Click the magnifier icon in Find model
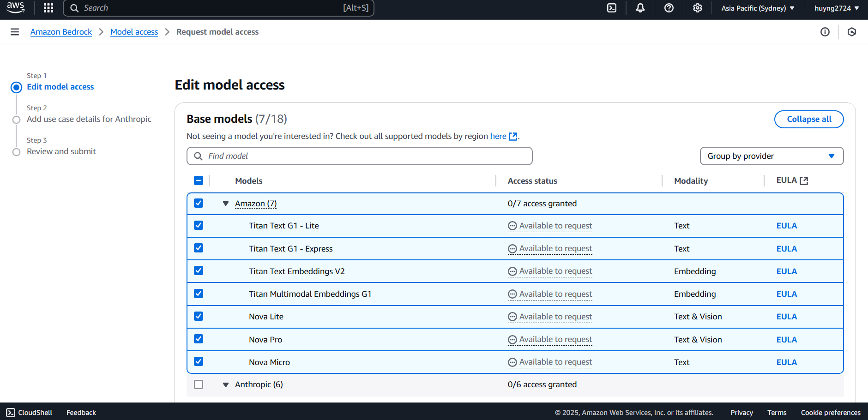Screen dimensions: 868x420 click(198, 156)
